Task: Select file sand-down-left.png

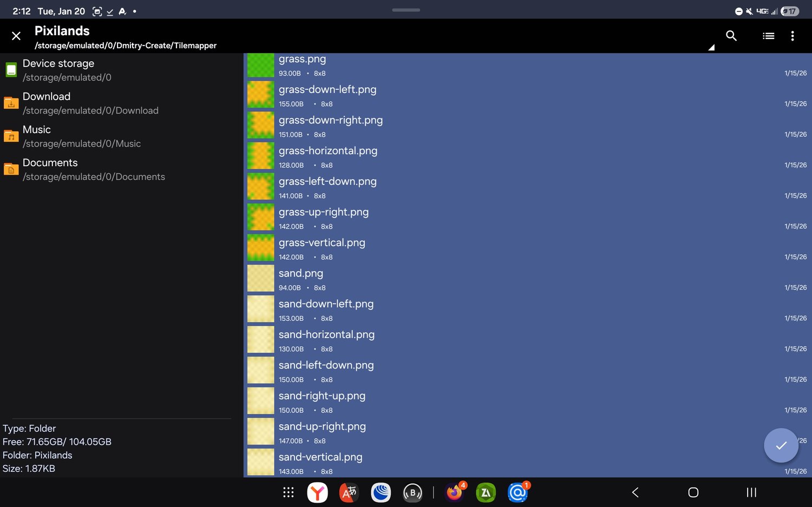Action: 528,310
